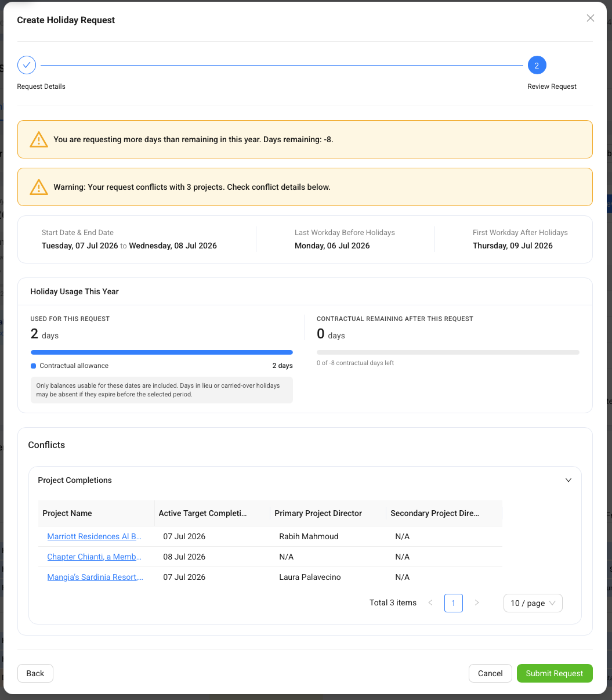Image resolution: width=612 pixels, height=700 pixels.
Task: Click the Primary Project Director column header
Action: pos(328,513)
